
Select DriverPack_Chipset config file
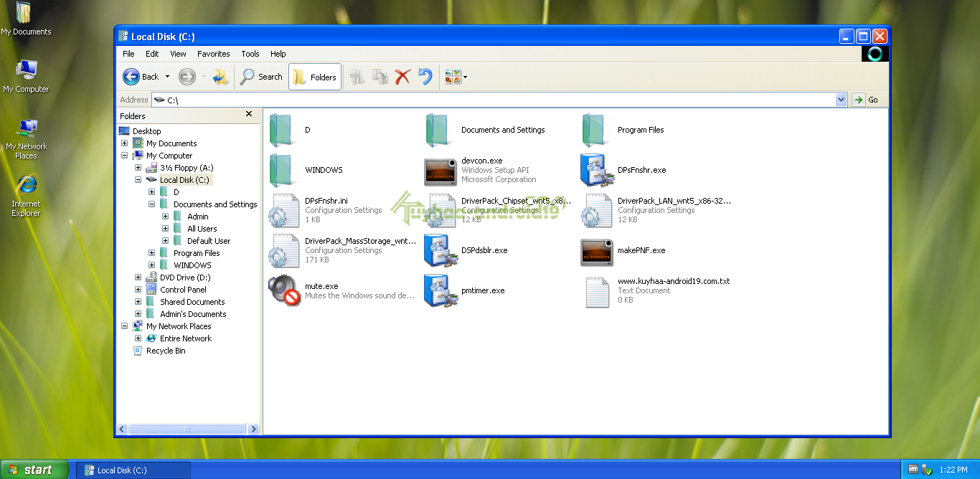coord(440,211)
